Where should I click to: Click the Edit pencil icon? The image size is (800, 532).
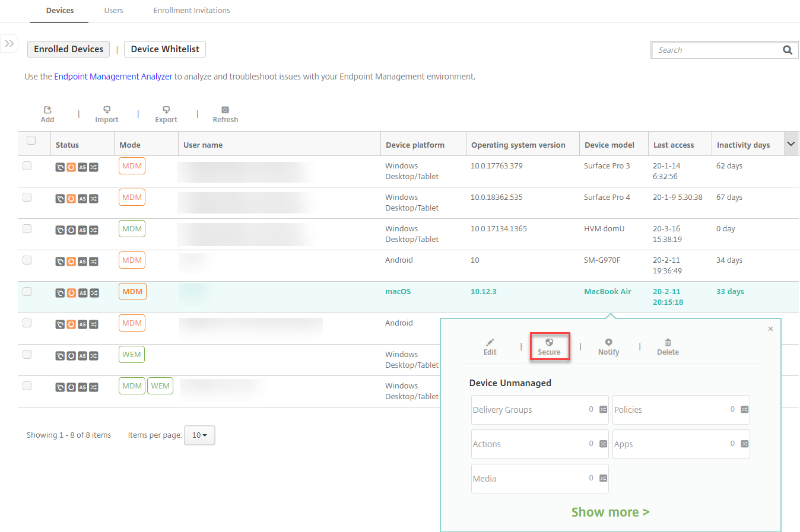coord(490,343)
